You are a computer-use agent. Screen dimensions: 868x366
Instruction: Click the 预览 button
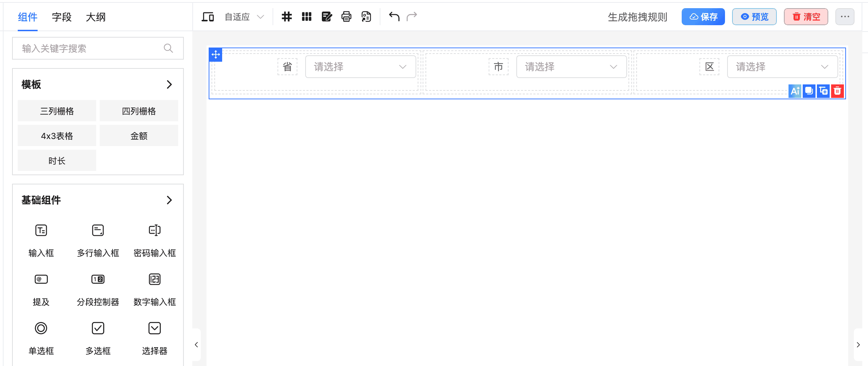[x=754, y=17]
